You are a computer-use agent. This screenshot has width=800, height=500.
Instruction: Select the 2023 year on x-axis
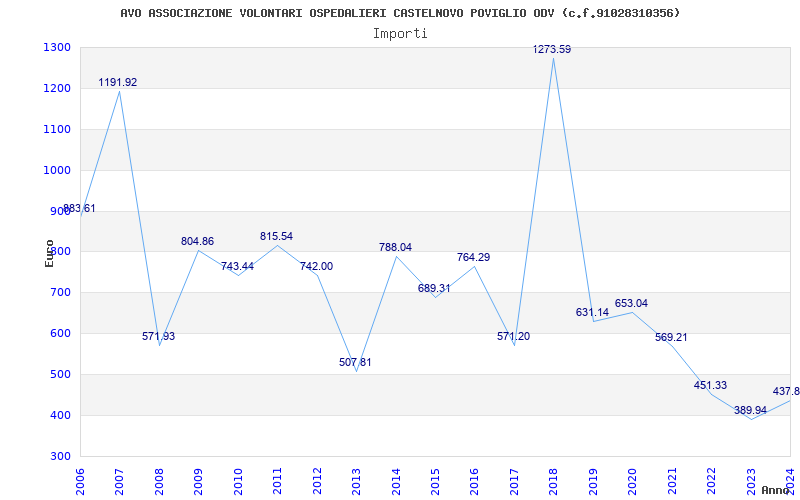tap(750, 480)
